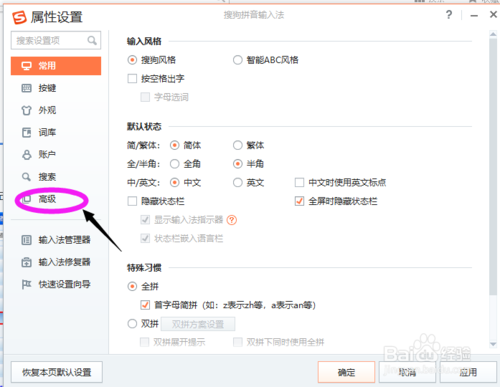Tick 隐藏状态栏 checkbox

point(132,201)
